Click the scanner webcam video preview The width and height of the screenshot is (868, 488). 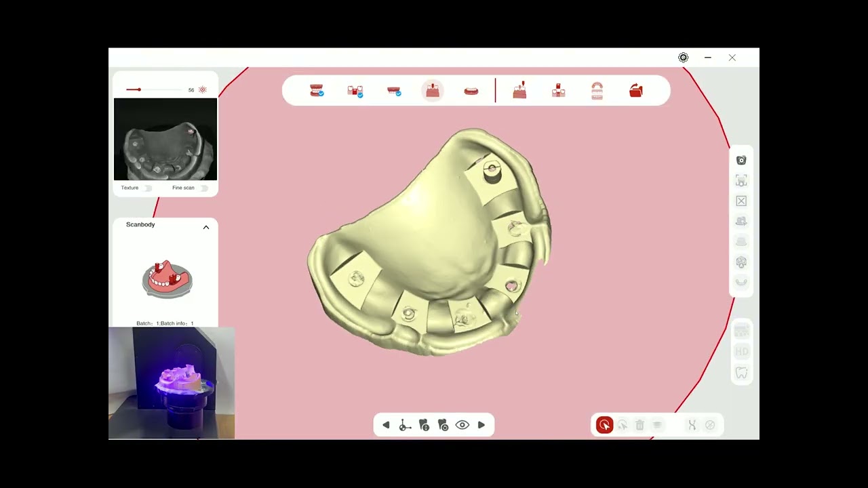[x=172, y=383]
